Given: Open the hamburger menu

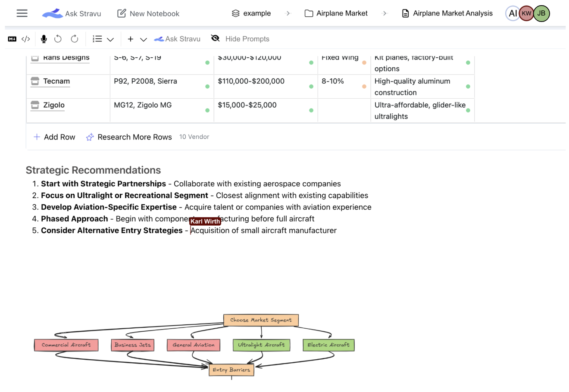Looking at the screenshot, I should click(22, 13).
